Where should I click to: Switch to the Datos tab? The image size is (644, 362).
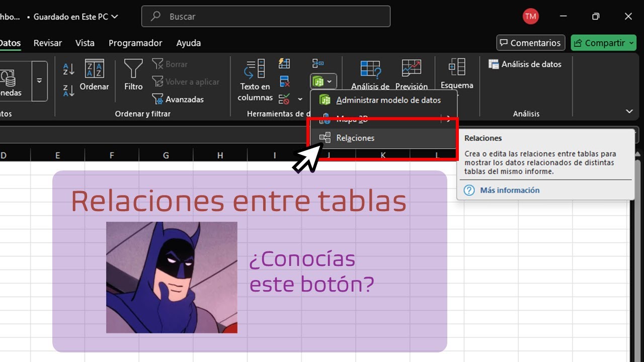point(10,43)
